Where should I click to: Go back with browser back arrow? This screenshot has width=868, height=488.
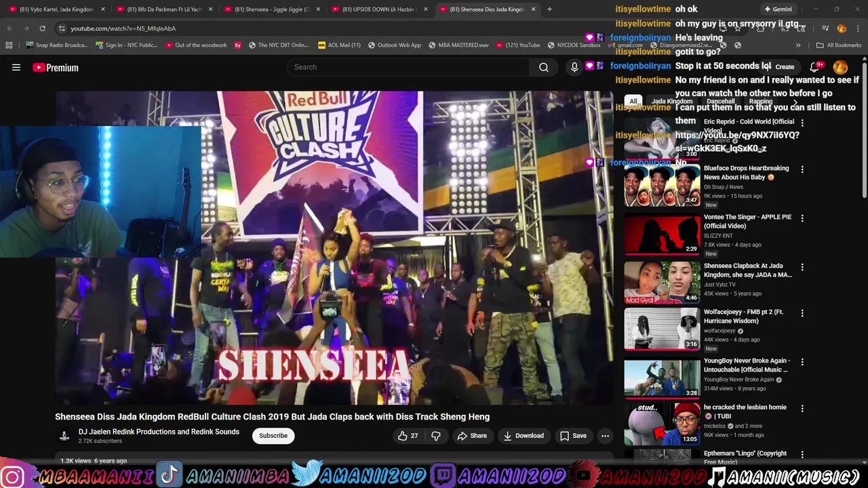(x=10, y=28)
